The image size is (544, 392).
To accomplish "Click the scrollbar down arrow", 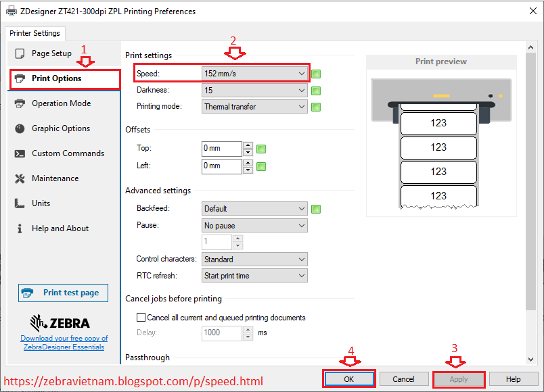I will [x=531, y=360].
